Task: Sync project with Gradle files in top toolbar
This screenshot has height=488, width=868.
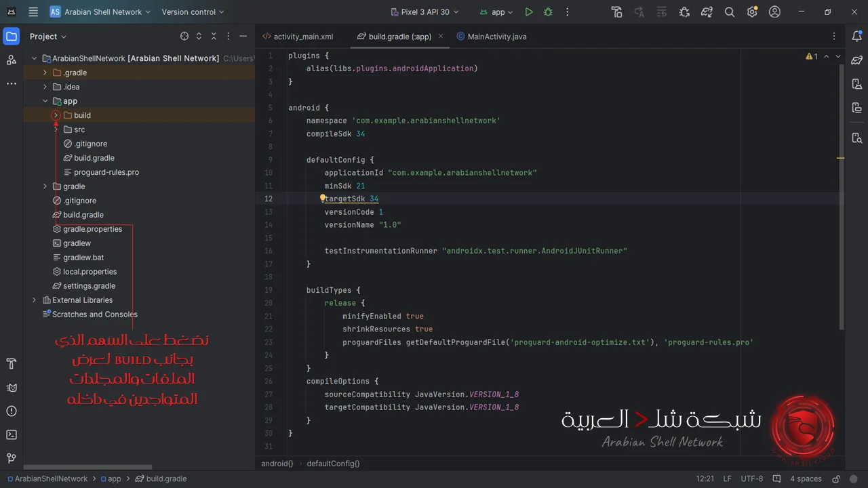Action: click(707, 12)
